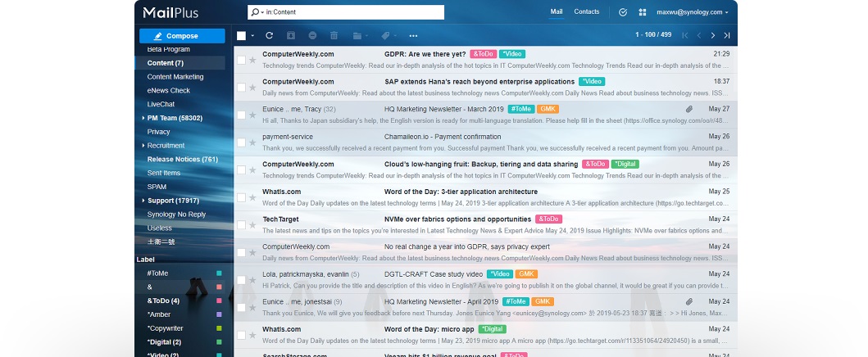Check the HQ Marketing Newsletter - March 2019 email
The image size is (868, 357).
coord(241,115)
